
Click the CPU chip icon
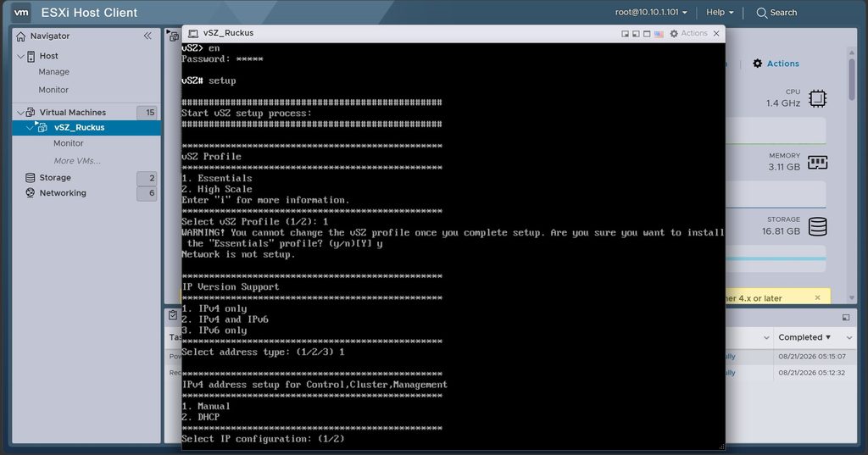818,98
